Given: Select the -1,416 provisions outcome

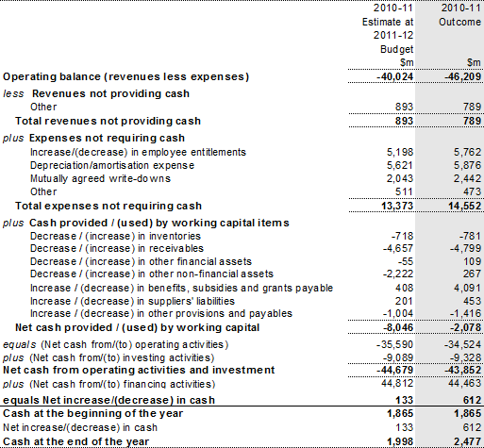Looking at the screenshot, I should pos(465,313).
